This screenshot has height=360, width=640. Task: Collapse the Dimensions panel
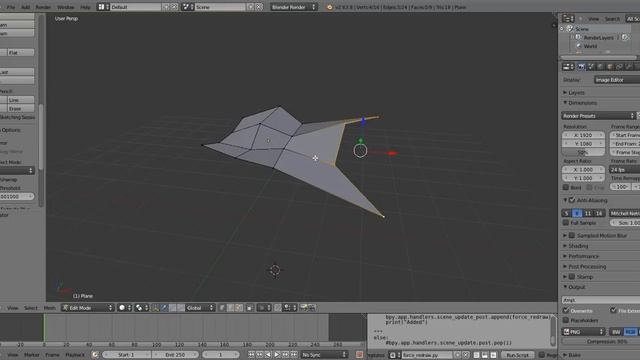click(566, 102)
